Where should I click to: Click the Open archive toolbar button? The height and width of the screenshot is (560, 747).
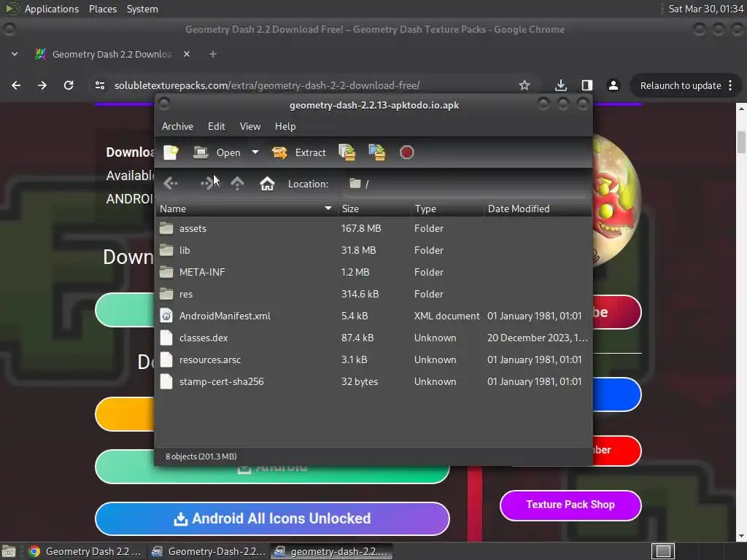(x=217, y=152)
